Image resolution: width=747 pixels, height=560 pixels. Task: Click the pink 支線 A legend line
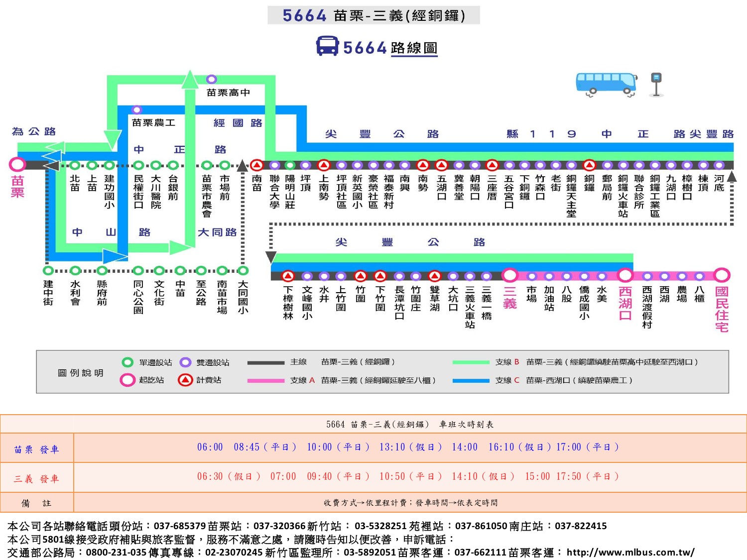pyautogui.click(x=265, y=381)
